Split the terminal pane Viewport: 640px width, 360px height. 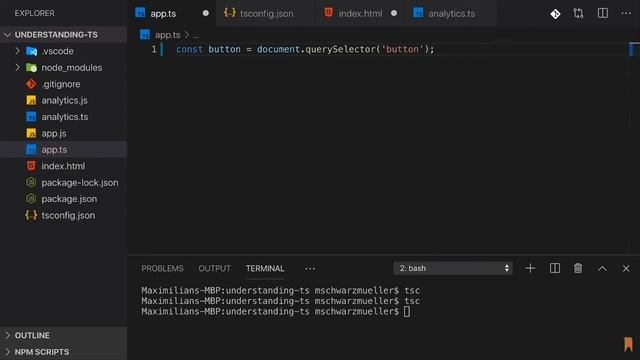[555, 268]
